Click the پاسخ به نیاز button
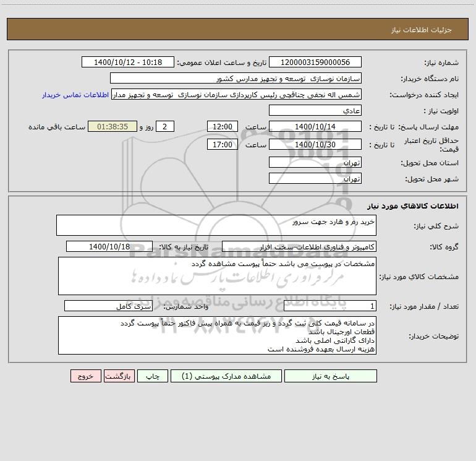 pos(331,376)
